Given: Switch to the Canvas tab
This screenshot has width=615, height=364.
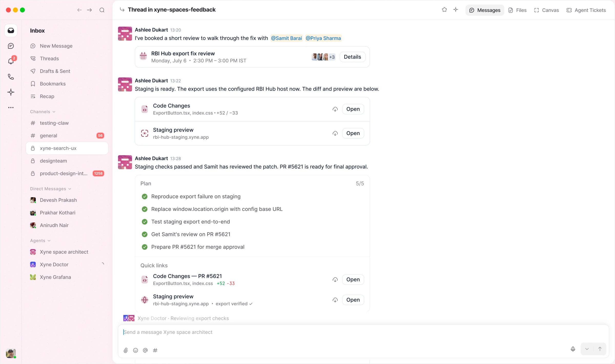Looking at the screenshot, I should click(546, 10).
